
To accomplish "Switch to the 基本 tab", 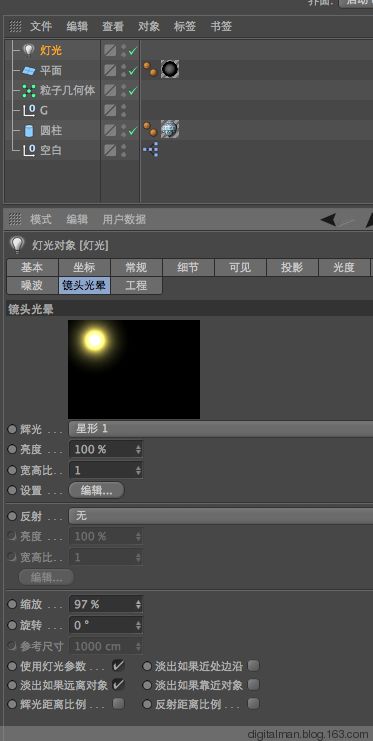I will [x=32, y=267].
